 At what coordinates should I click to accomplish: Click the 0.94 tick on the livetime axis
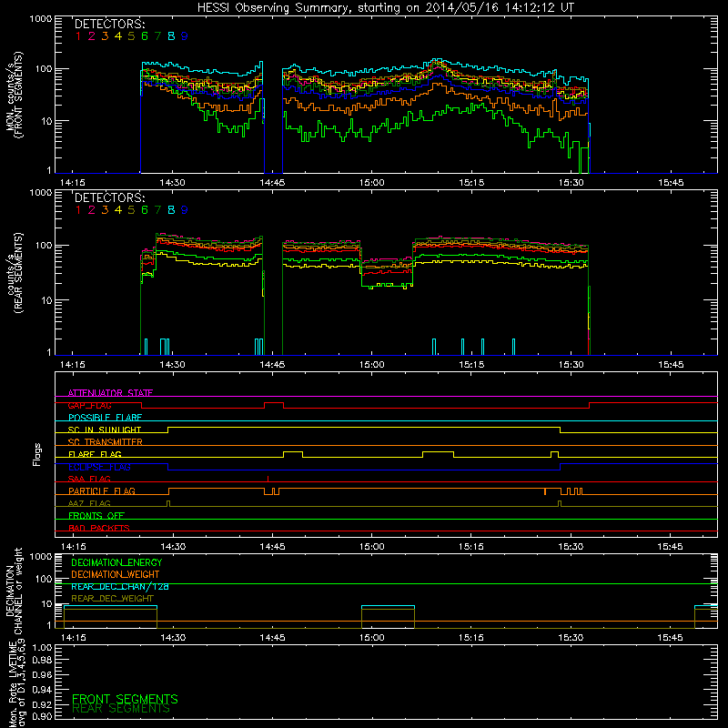pyautogui.click(x=42, y=690)
